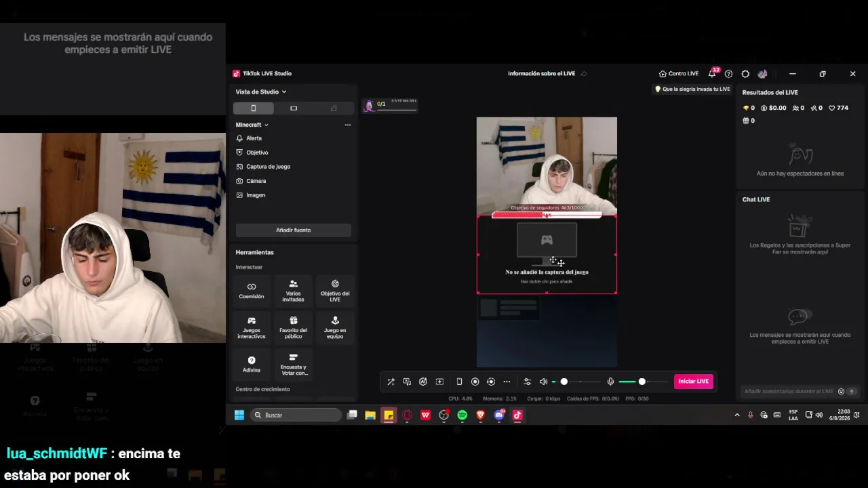This screenshot has height=488, width=868.
Task: Open the Windows Start menu
Action: tap(239, 415)
